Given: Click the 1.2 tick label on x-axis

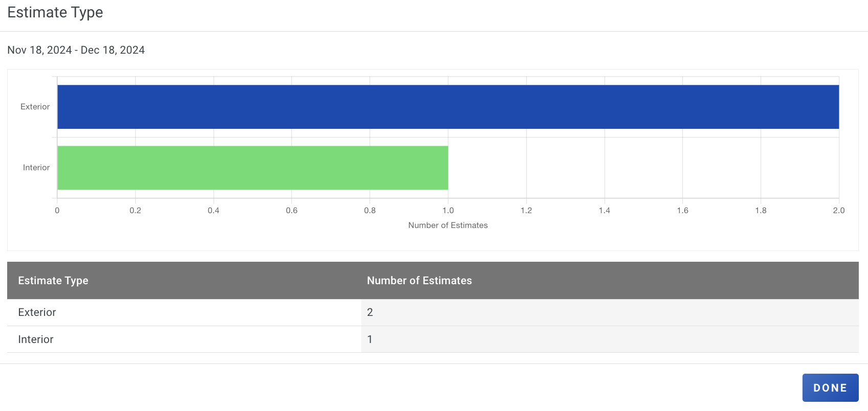Looking at the screenshot, I should (x=526, y=211).
